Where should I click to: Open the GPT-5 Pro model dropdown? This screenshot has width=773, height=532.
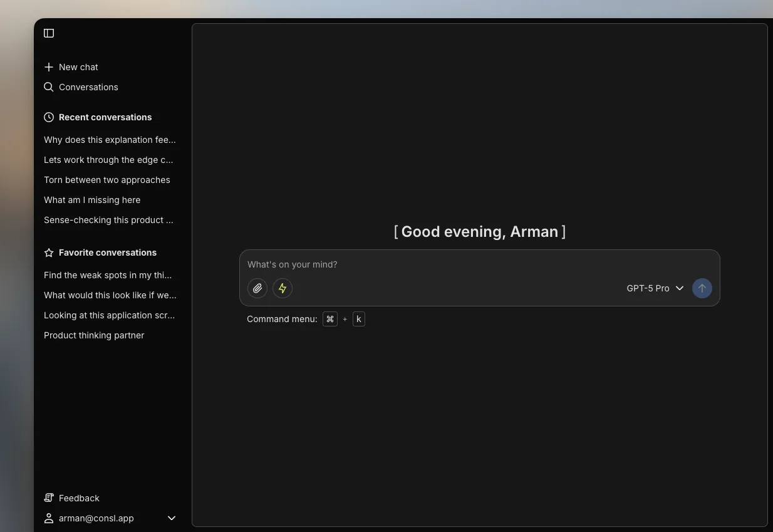pyautogui.click(x=654, y=288)
